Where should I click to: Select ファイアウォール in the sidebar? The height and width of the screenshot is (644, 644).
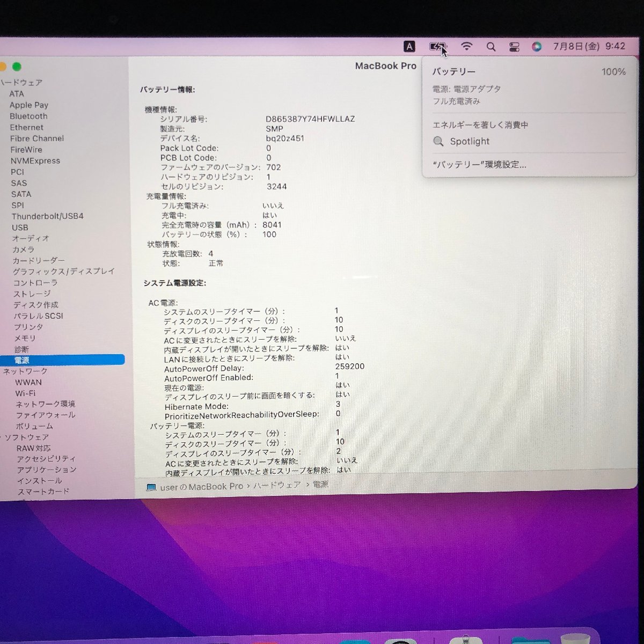46,415
